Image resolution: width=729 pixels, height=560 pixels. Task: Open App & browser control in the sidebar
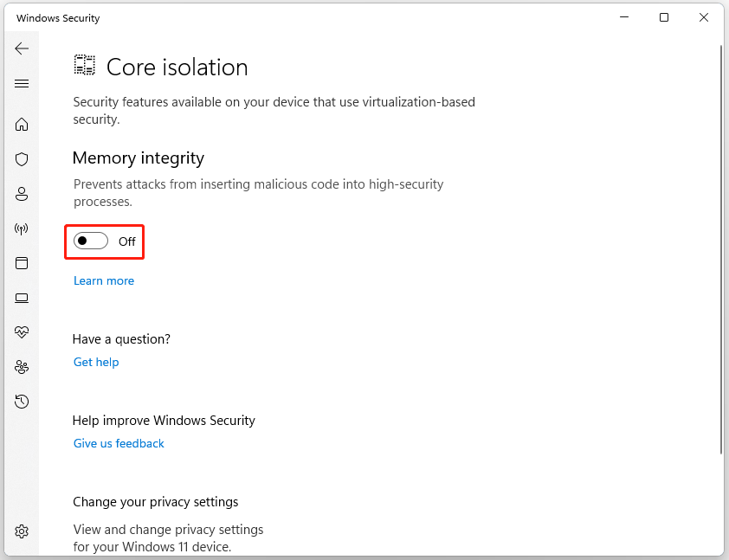pyautogui.click(x=21, y=263)
